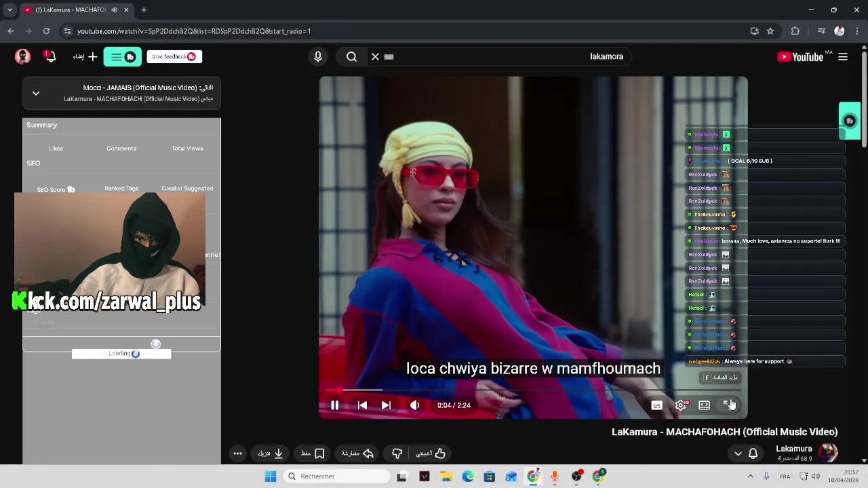Share the video with arrow button
Screen dimensions: 868x488
[x=358, y=453]
